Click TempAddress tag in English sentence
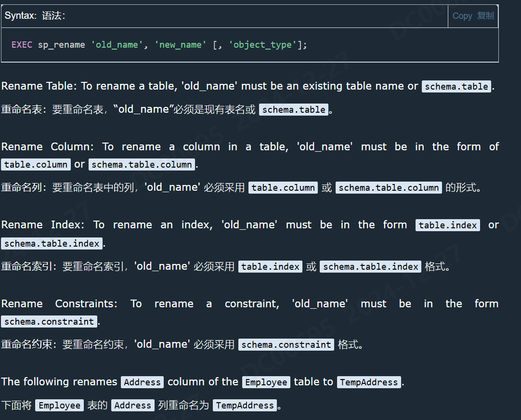The width and height of the screenshot is (521, 420). (369, 382)
